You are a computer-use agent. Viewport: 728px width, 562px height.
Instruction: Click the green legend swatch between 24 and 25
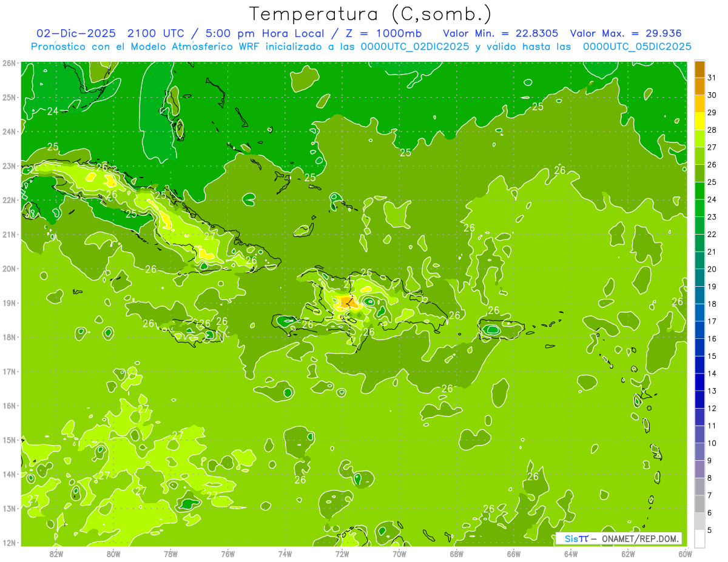pyautogui.click(x=700, y=191)
